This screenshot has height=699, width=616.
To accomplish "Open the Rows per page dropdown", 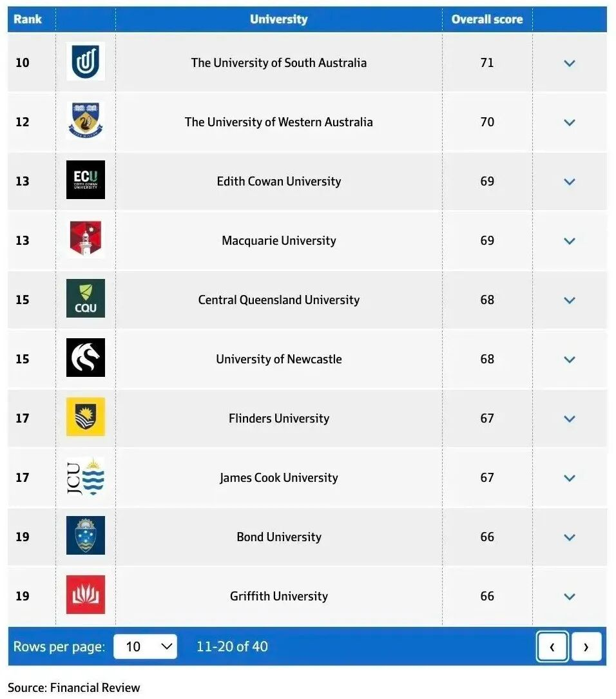I will 145,646.
